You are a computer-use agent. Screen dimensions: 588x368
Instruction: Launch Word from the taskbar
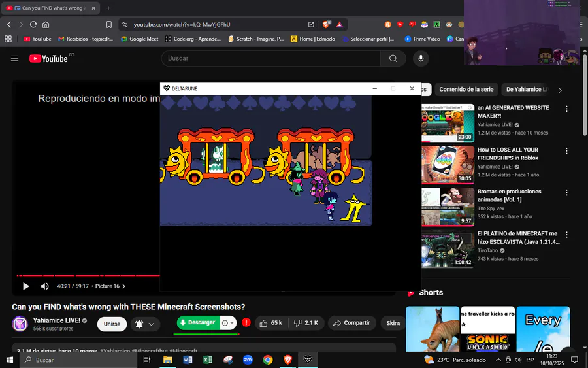188,360
